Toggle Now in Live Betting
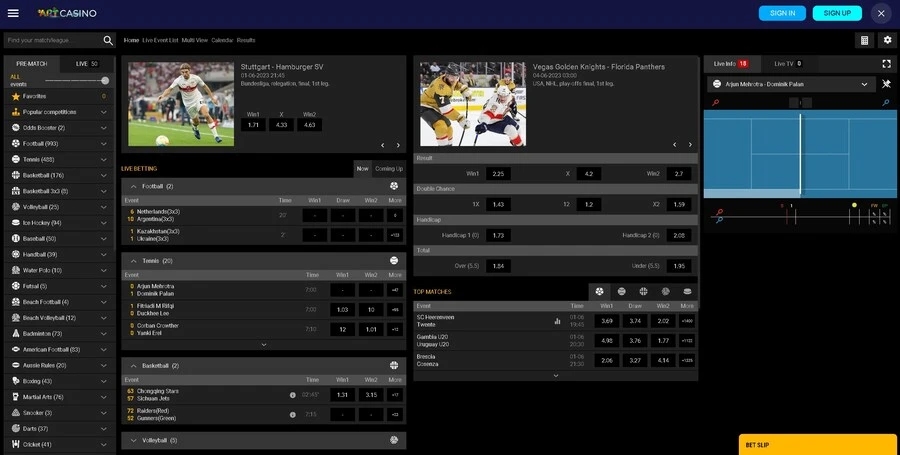 363,169
